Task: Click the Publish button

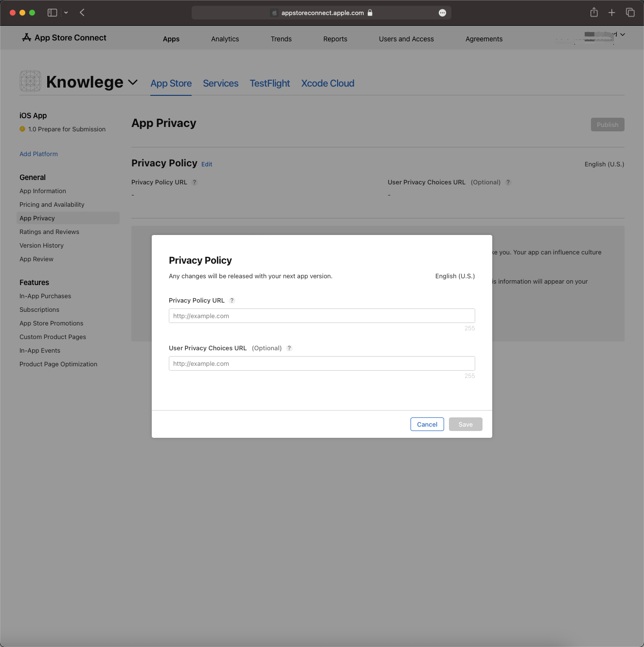Action: (608, 125)
